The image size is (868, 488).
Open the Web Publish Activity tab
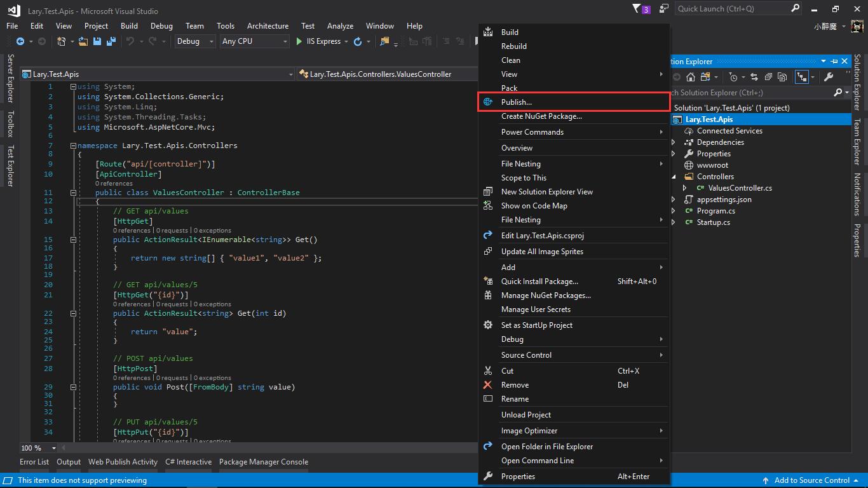coord(123,462)
